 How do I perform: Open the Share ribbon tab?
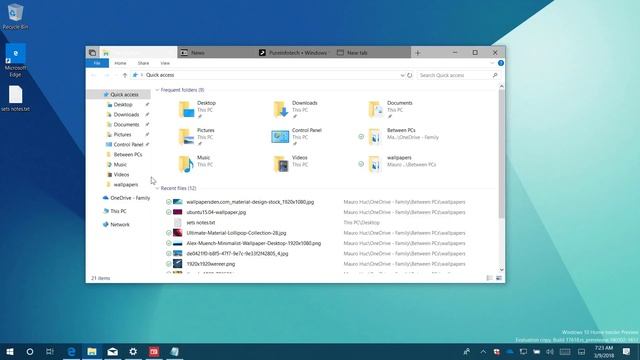click(x=143, y=63)
